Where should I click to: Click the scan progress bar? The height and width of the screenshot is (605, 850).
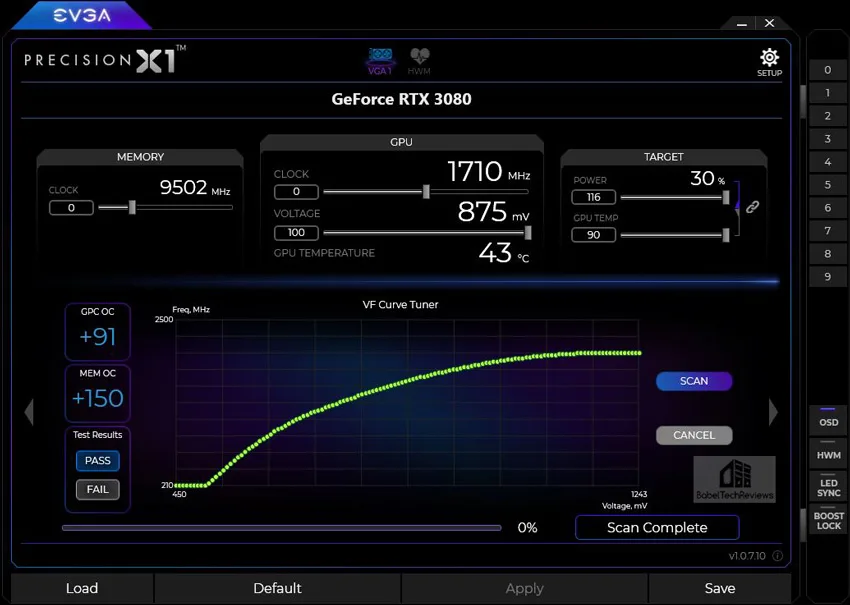click(281, 527)
